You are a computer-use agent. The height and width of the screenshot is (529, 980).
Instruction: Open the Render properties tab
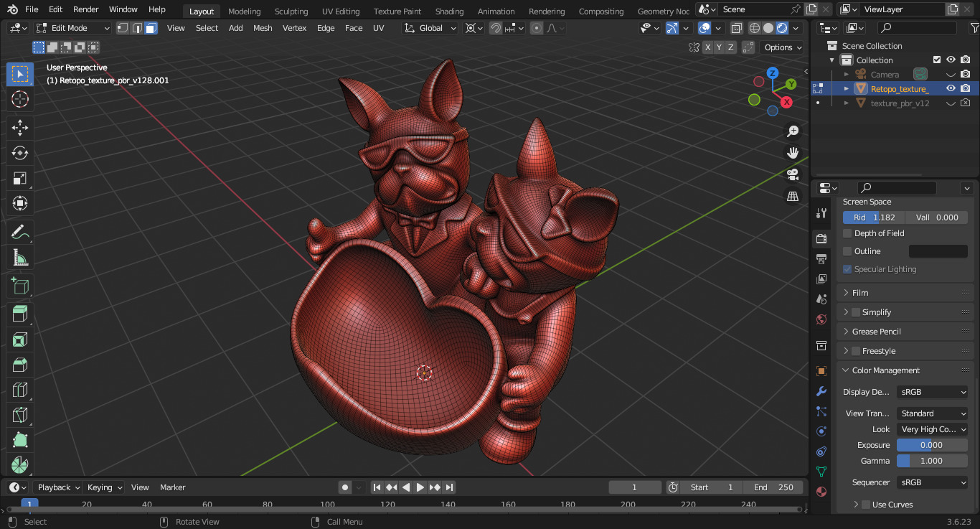point(821,238)
